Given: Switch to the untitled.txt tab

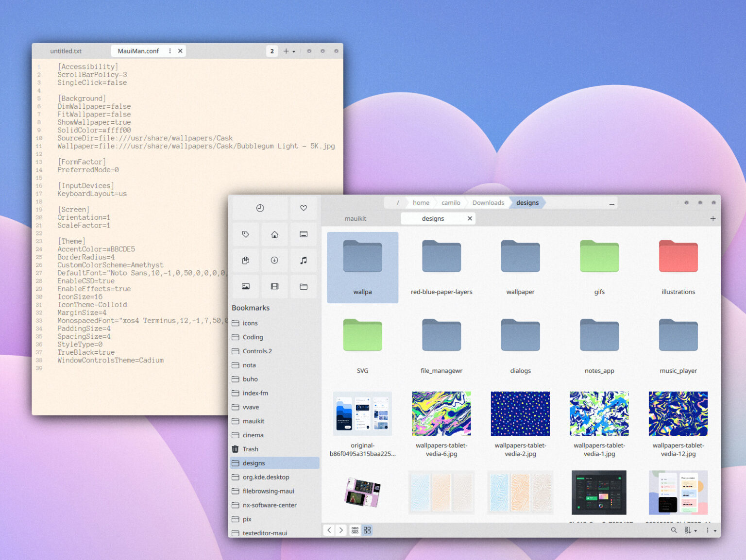Looking at the screenshot, I should tap(65, 50).
